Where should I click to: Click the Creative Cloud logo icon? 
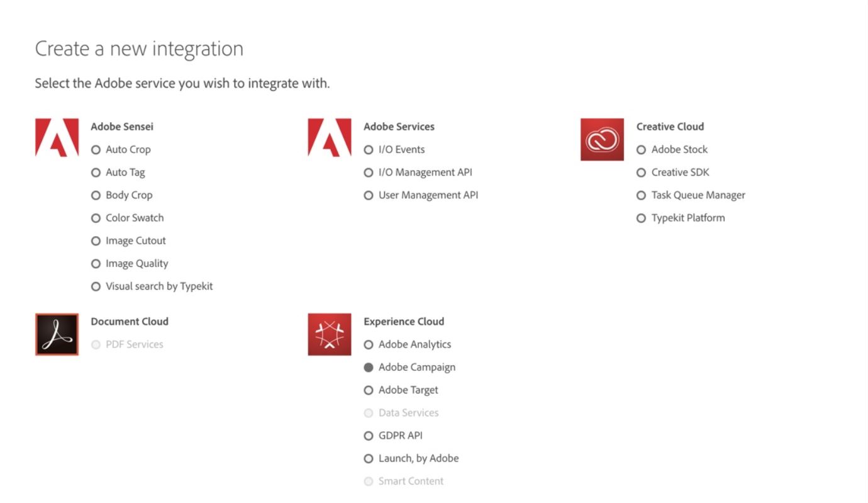602,139
